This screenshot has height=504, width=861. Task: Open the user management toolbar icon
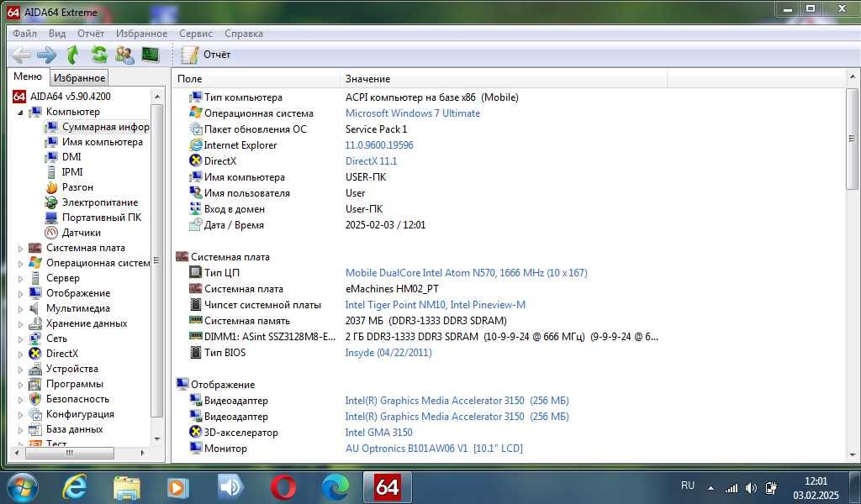[x=124, y=55]
